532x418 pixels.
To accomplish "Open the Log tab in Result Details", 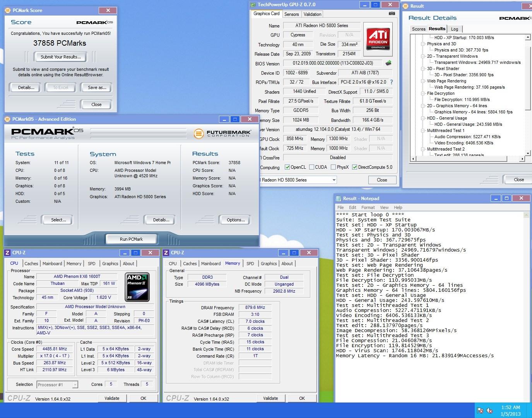I will coord(455,29).
